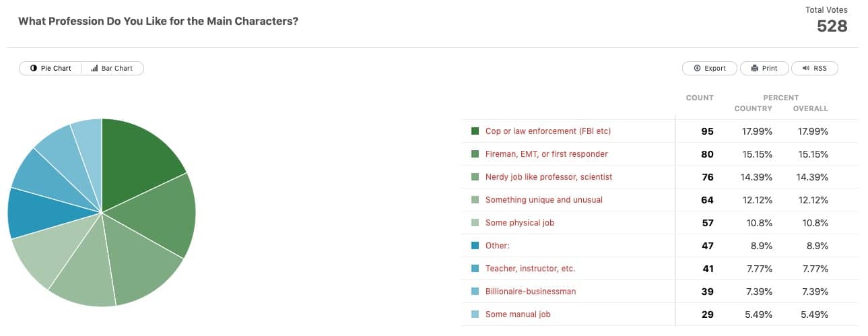This screenshot has width=868, height=336.
Task: Open 'Fireman, EMT, or first responder' link
Action: (x=546, y=154)
